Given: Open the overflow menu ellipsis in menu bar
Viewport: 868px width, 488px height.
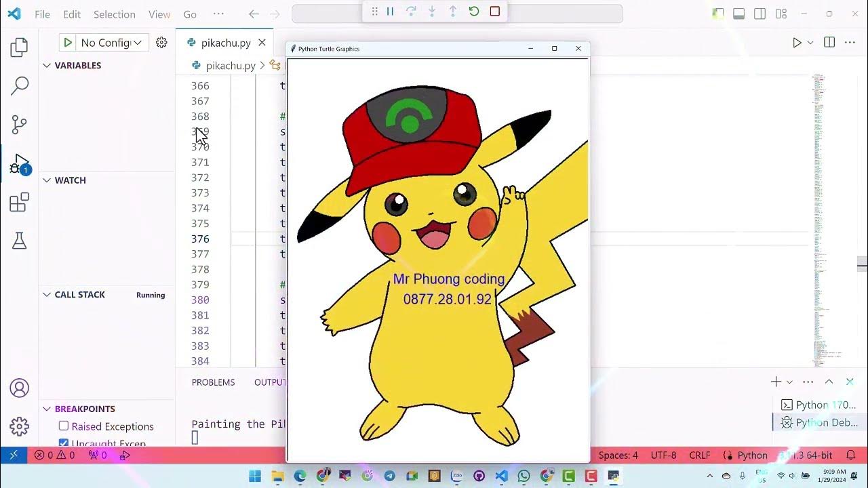Looking at the screenshot, I should (218, 14).
